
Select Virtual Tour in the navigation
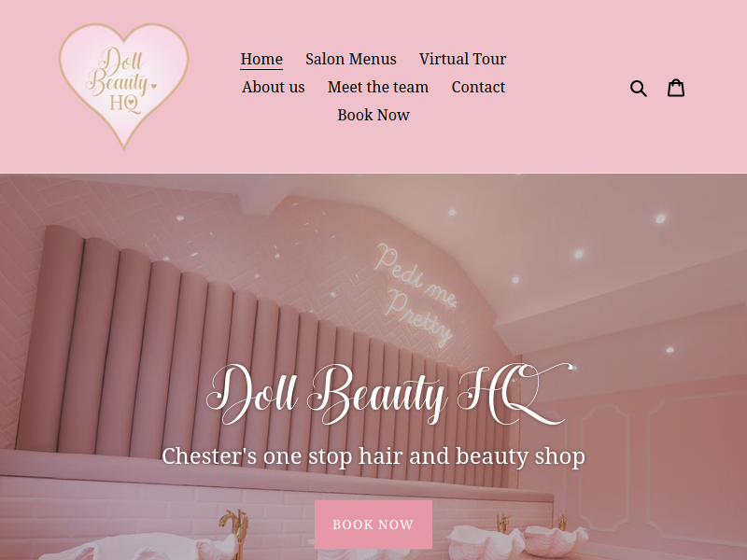[462, 59]
